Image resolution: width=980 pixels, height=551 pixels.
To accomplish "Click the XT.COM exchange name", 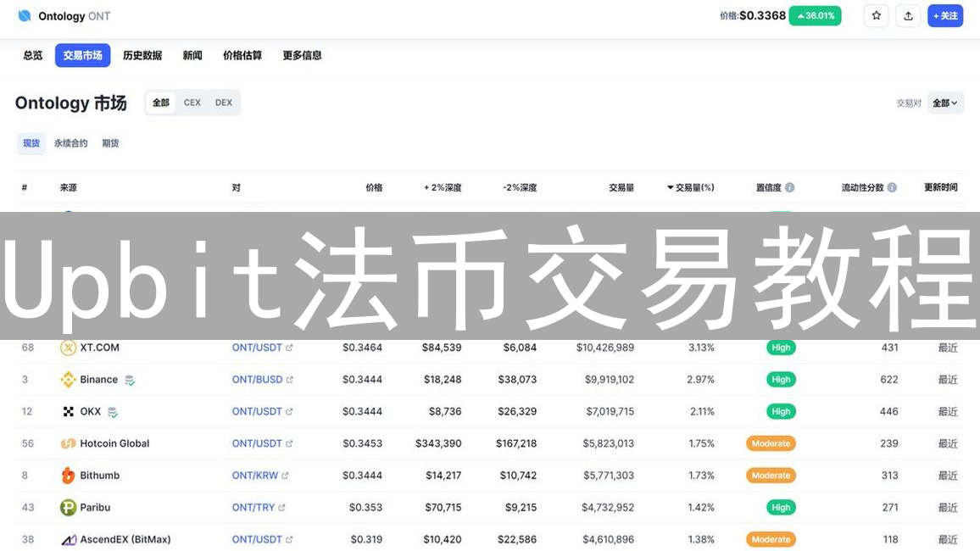I will pyautogui.click(x=99, y=348).
